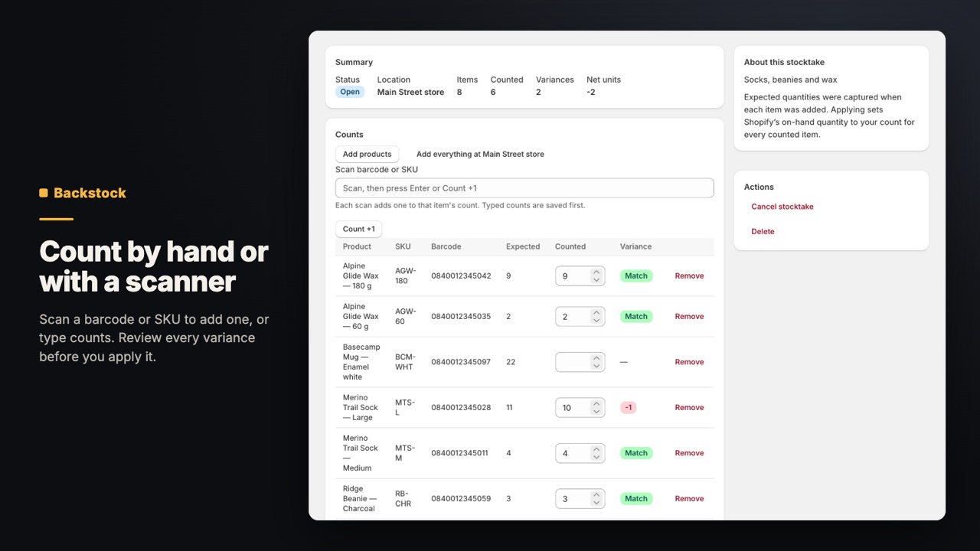980x551 pixels.
Task: Remove Merino Trail Sock Medium row
Action: click(x=689, y=453)
